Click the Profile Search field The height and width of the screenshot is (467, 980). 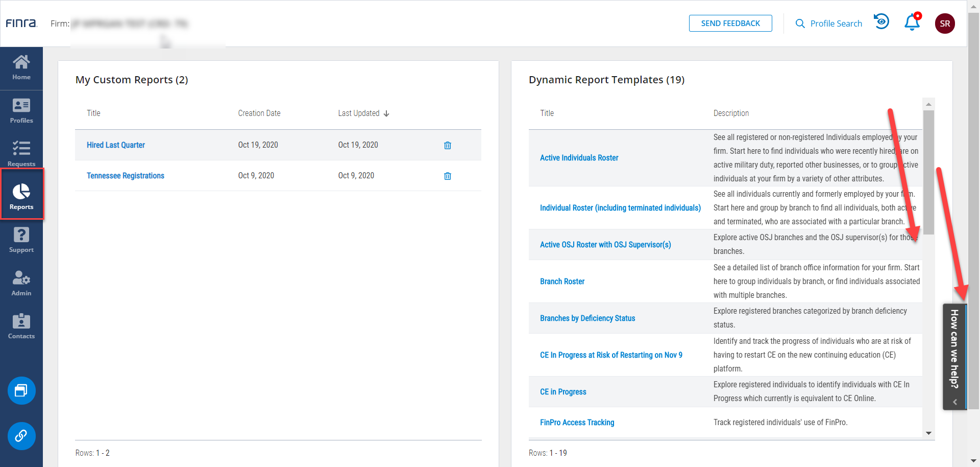pyautogui.click(x=829, y=24)
